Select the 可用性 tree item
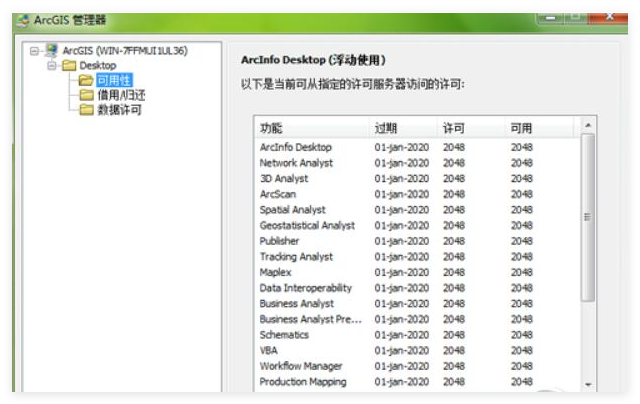Viewport: 640px width, 404px height. click(114, 80)
